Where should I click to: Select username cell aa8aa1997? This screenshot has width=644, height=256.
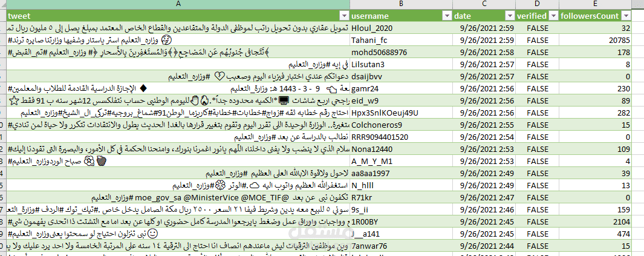pyautogui.click(x=402, y=174)
